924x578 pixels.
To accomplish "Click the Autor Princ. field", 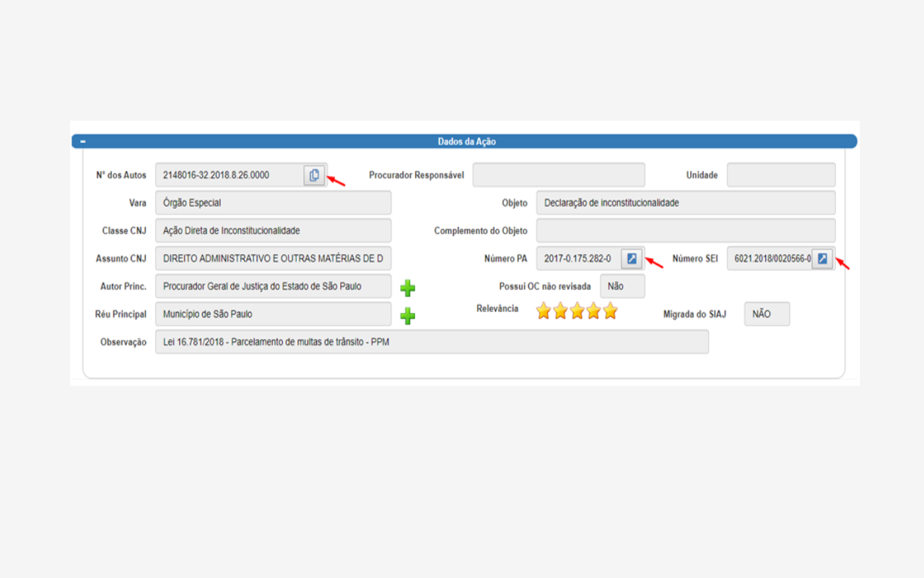I will [x=273, y=286].
